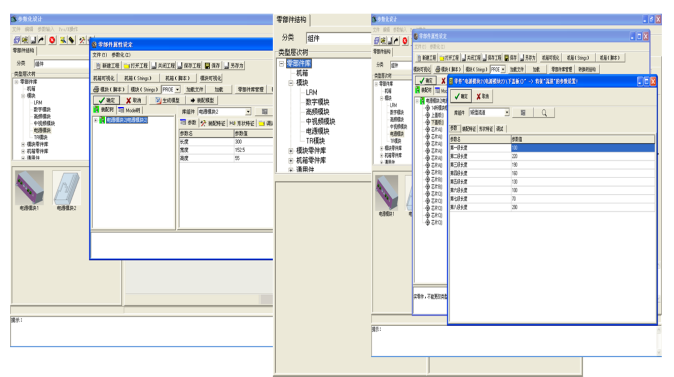Click the green check 确定 button in left dialog

(106, 100)
